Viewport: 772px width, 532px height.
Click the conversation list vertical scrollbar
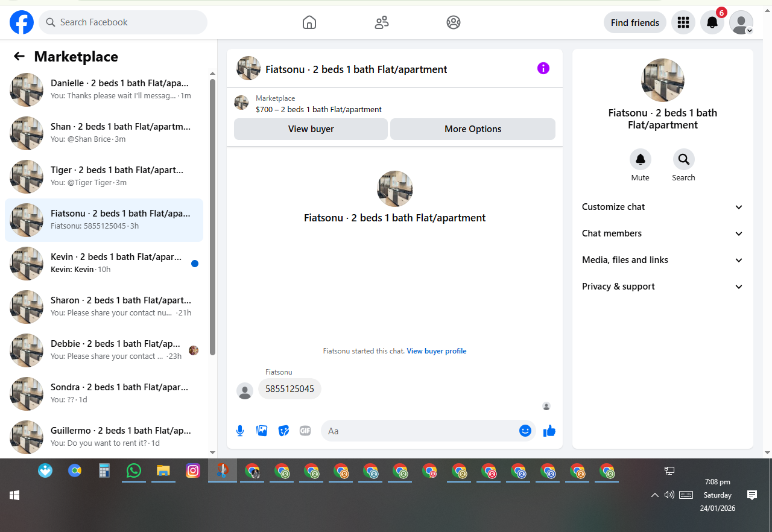[x=212, y=217]
